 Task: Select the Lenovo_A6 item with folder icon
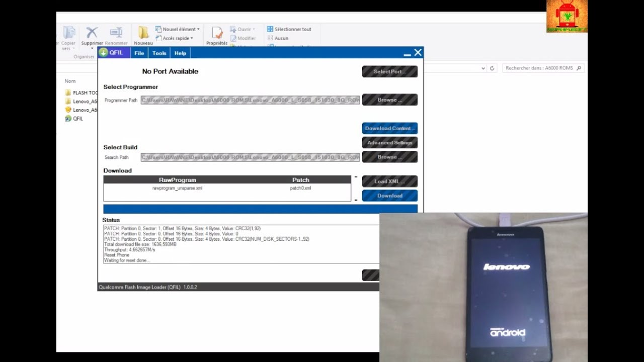click(x=82, y=101)
